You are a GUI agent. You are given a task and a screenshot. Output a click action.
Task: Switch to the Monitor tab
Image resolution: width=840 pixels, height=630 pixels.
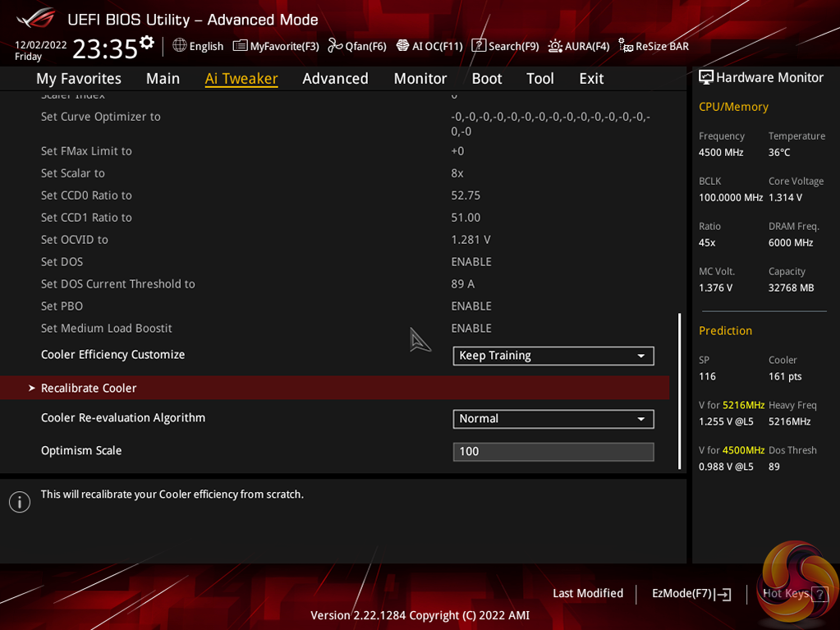(x=420, y=79)
